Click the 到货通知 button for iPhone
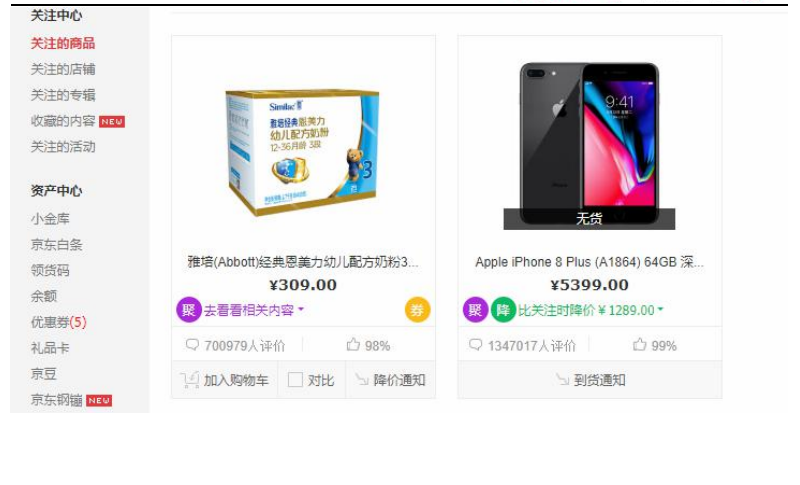Image resolution: width=800 pixels, height=485 pixels. [590, 380]
